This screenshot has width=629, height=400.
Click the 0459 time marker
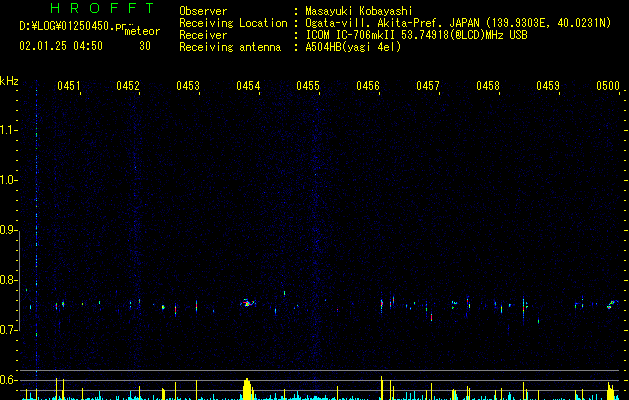pyautogui.click(x=548, y=86)
